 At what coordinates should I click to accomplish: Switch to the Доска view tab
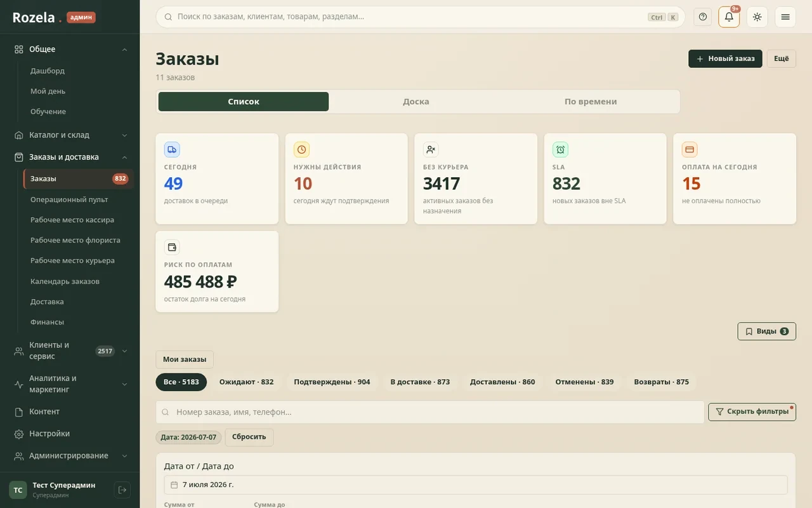[416, 102]
